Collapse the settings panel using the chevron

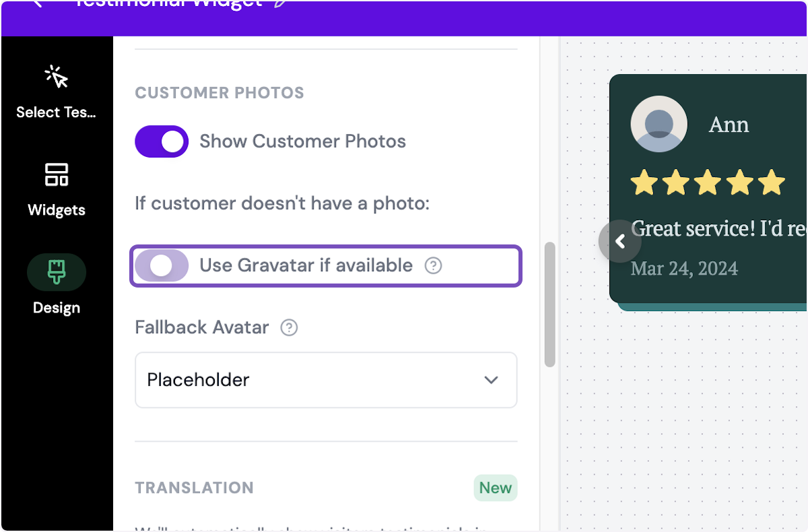point(620,240)
